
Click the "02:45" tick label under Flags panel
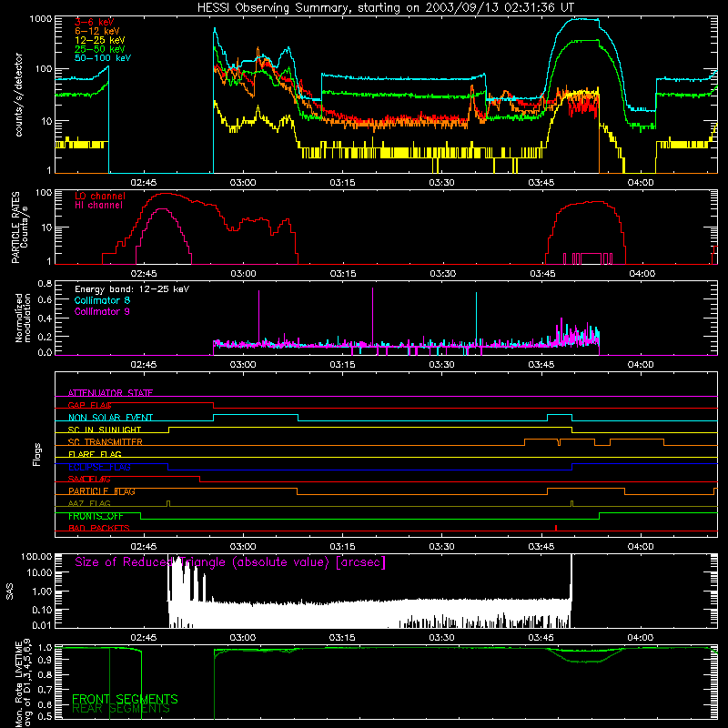pos(144,547)
